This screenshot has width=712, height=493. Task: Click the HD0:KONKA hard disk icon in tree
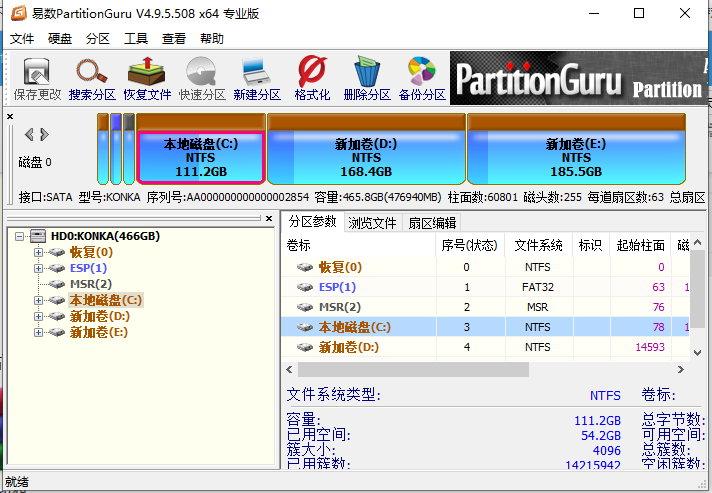coord(38,236)
